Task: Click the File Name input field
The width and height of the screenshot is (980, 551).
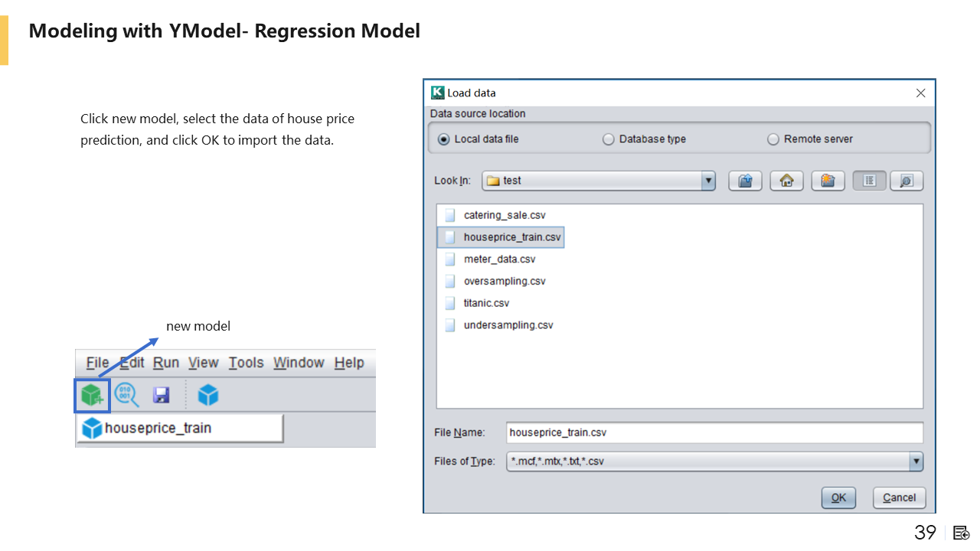Action: [x=714, y=432]
